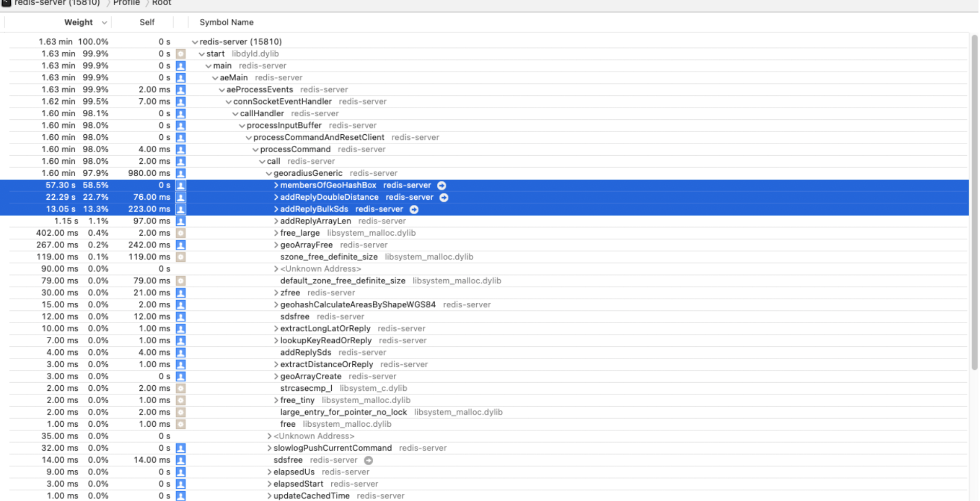Click focus arrow next to addReplyDoubleDistance
This screenshot has height=501, width=980.
point(444,197)
